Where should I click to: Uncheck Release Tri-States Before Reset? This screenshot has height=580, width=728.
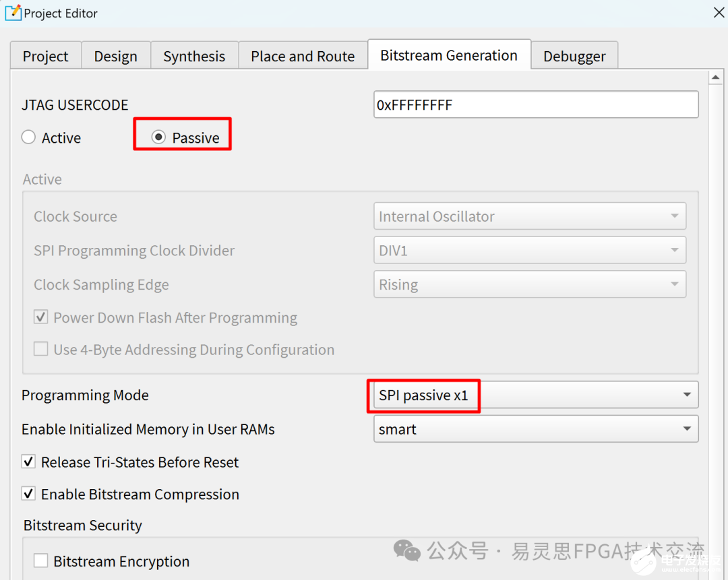click(28, 462)
